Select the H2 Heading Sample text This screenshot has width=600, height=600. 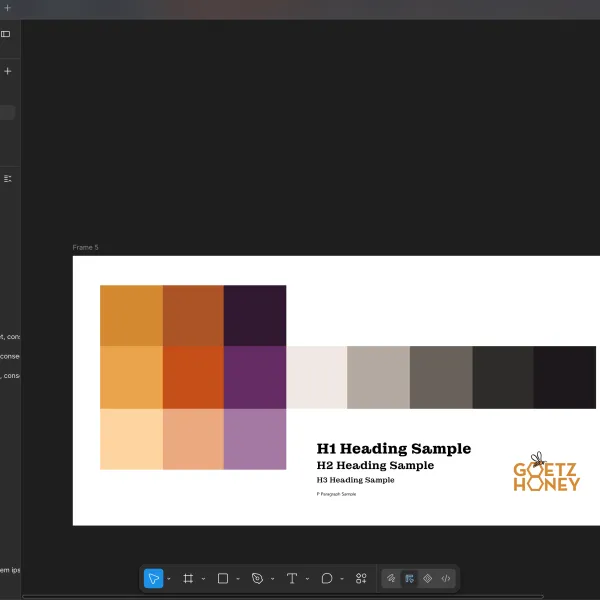pos(375,465)
